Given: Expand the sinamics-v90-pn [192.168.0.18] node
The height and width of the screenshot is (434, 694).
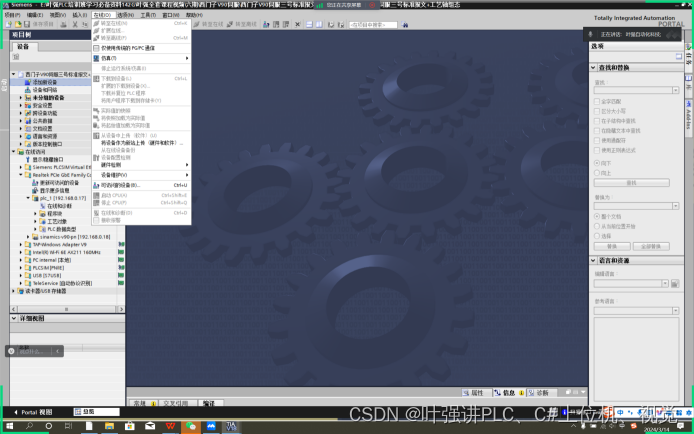Looking at the screenshot, I should 28,237.
